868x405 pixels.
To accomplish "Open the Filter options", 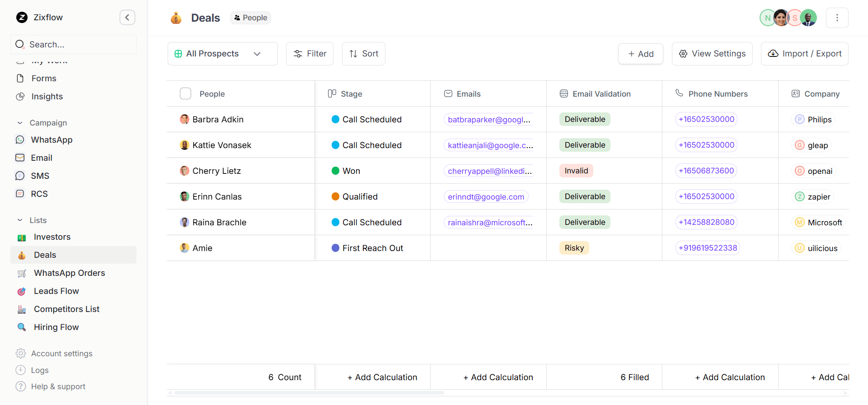I will [x=310, y=54].
